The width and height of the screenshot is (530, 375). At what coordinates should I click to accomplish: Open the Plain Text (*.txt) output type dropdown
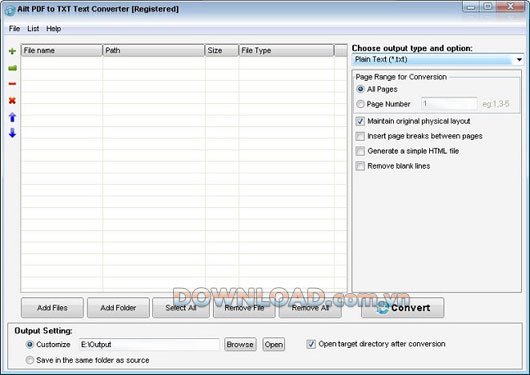click(437, 60)
